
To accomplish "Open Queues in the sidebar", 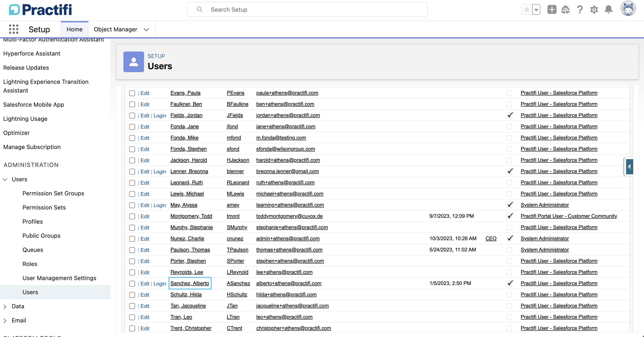I will [x=33, y=250].
